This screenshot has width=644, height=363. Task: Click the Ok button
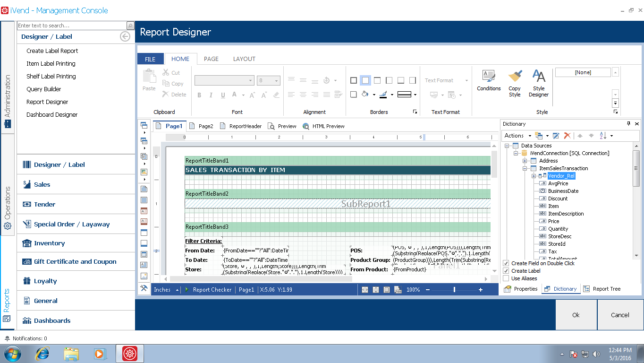(576, 315)
